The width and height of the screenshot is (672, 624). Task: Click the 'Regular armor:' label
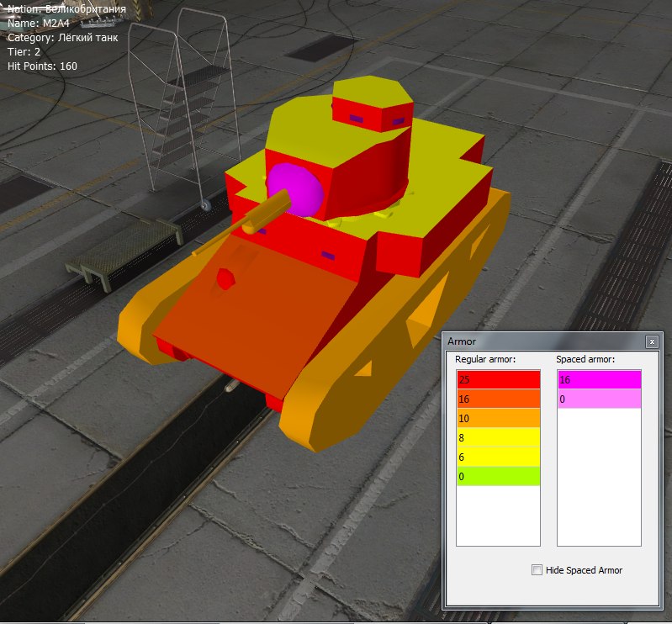(485, 359)
